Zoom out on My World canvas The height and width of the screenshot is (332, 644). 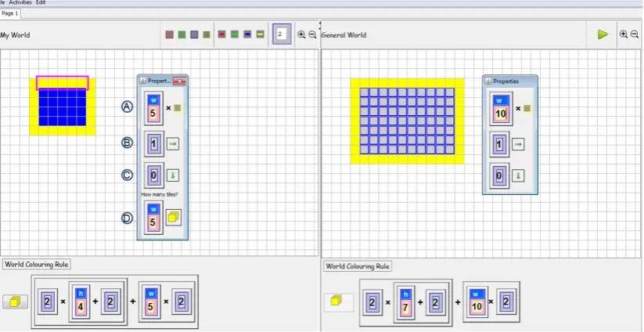tap(312, 35)
